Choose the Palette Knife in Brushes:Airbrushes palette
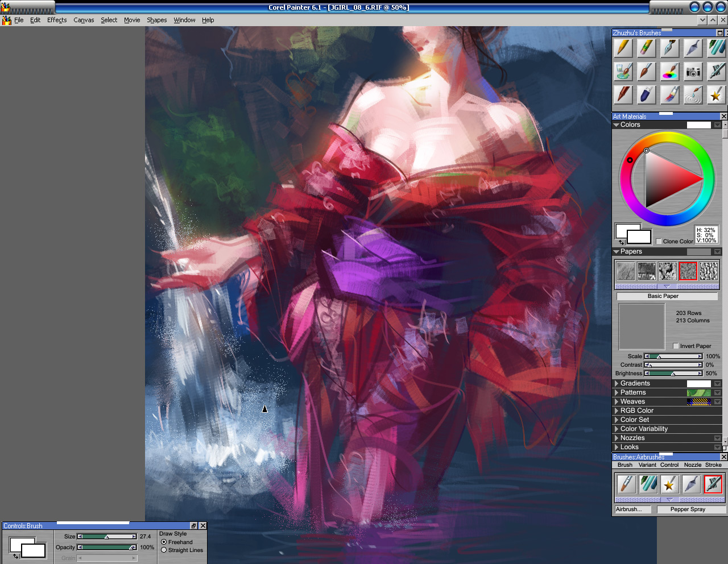The image size is (728, 564). click(692, 484)
